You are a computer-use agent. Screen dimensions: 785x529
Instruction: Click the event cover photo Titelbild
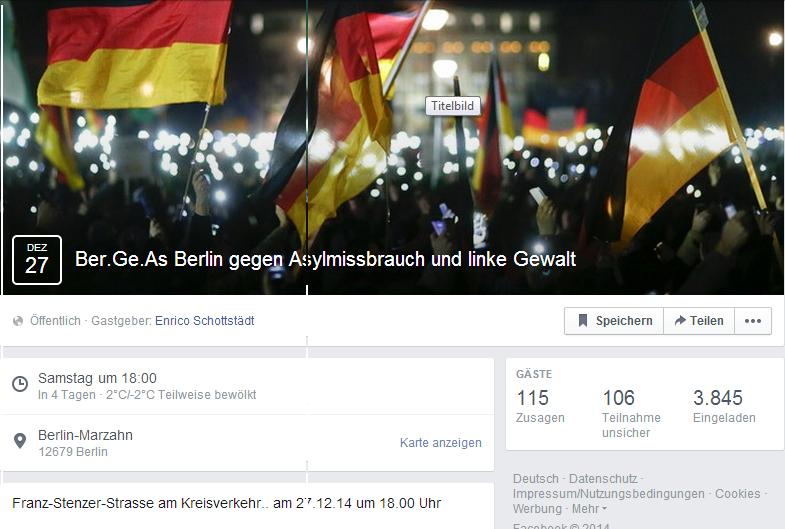392,147
